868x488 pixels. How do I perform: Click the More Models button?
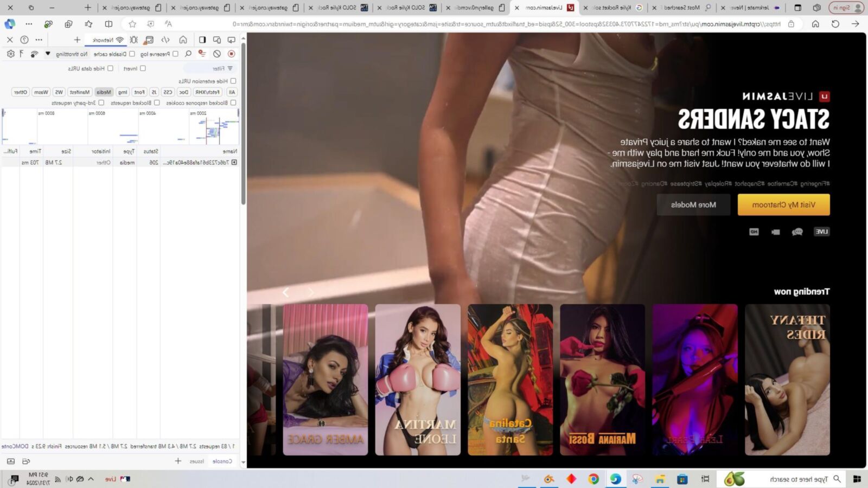(693, 204)
